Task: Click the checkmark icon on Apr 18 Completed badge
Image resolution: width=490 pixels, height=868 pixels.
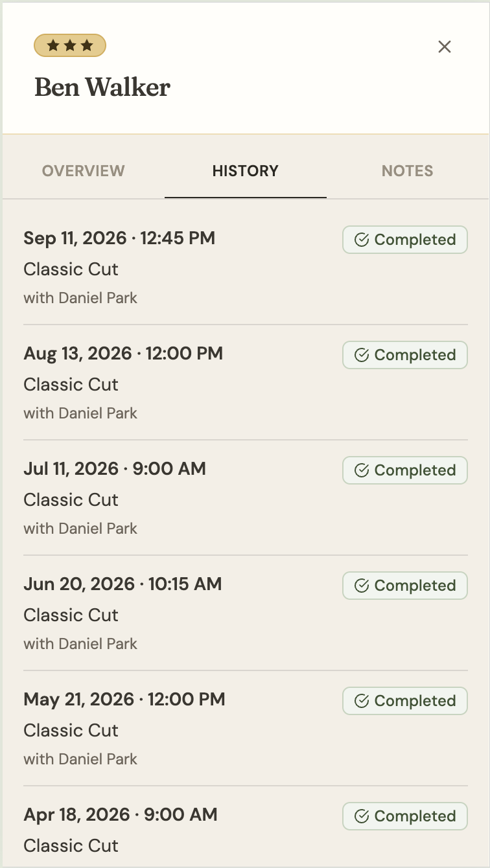Action: (x=362, y=816)
